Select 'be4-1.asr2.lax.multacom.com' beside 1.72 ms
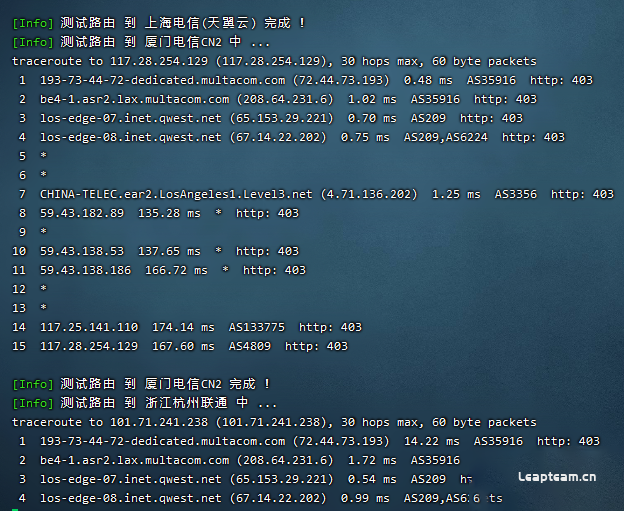 pyautogui.click(x=135, y=460)
